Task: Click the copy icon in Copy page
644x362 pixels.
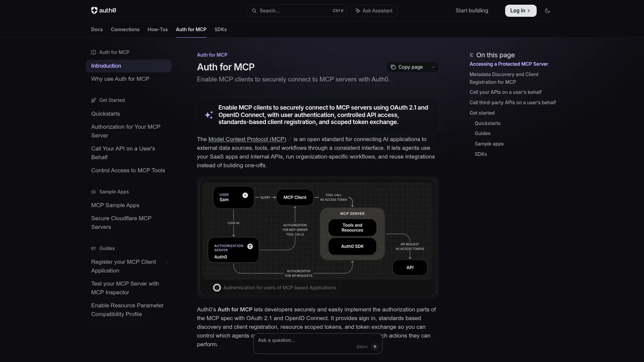Action: [393, 67]
